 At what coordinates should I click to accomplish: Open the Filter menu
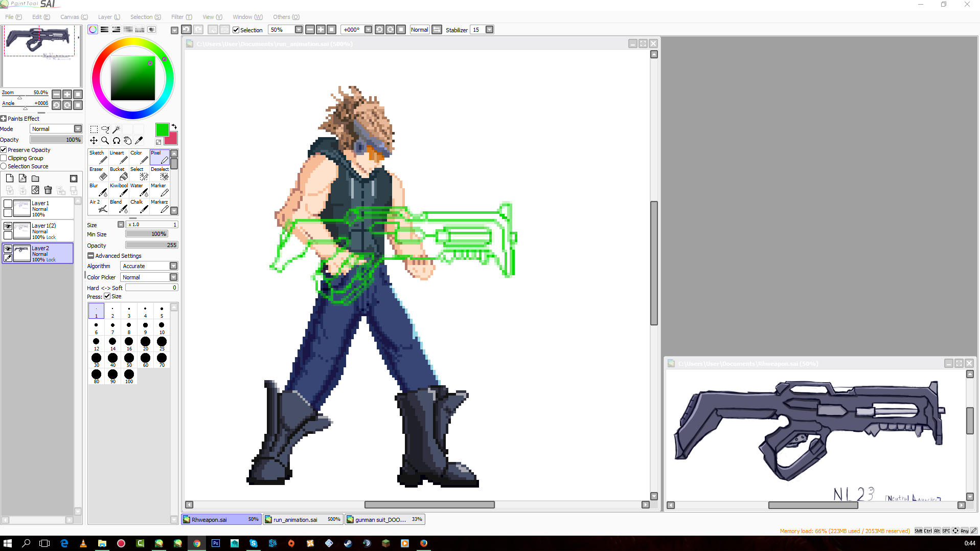pos(181,17)
